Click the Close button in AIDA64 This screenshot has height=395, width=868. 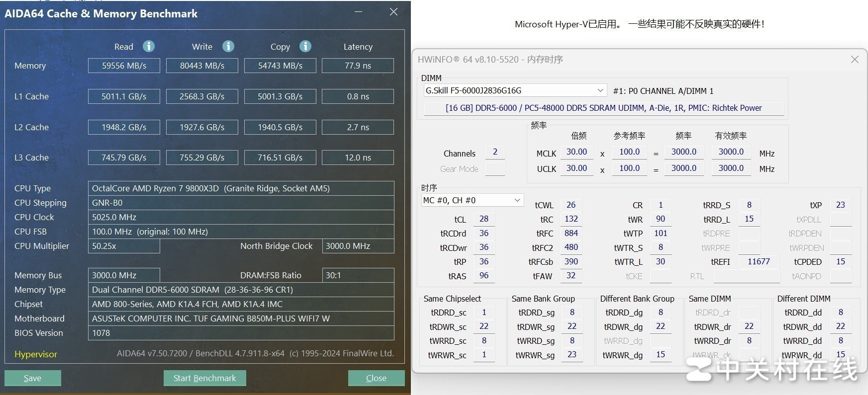[x=376, y=378]
